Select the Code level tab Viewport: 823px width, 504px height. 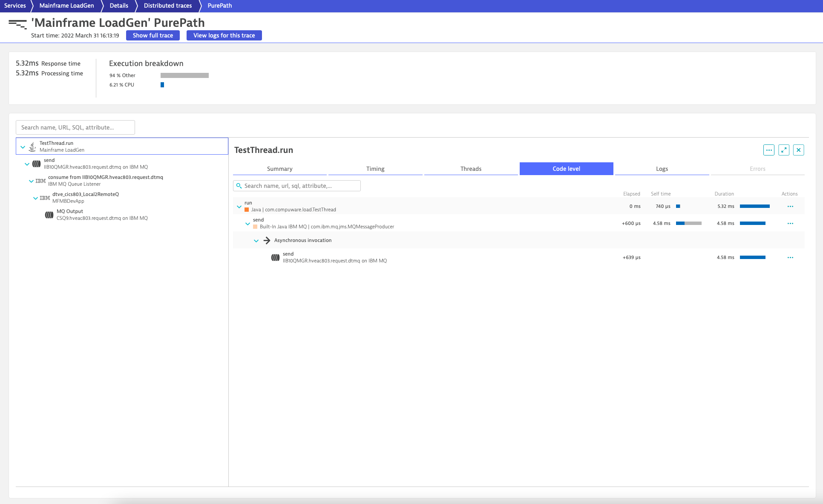tap(567, 169)
